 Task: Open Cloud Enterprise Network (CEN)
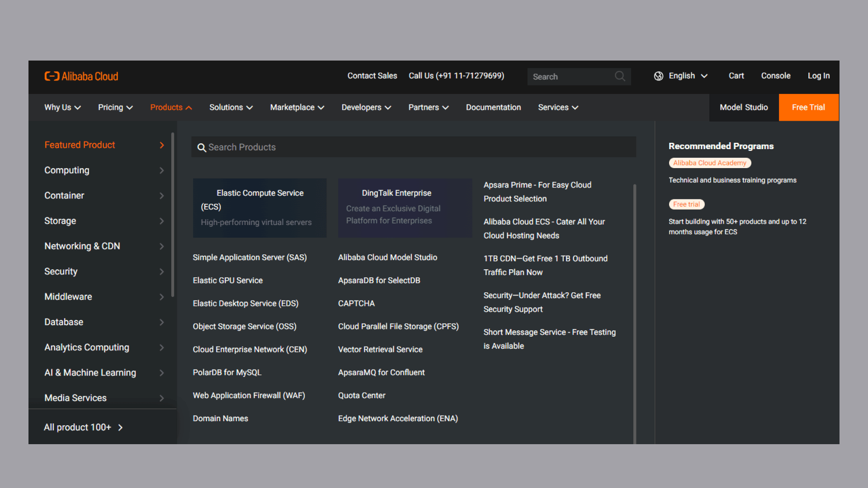point(250,350)
